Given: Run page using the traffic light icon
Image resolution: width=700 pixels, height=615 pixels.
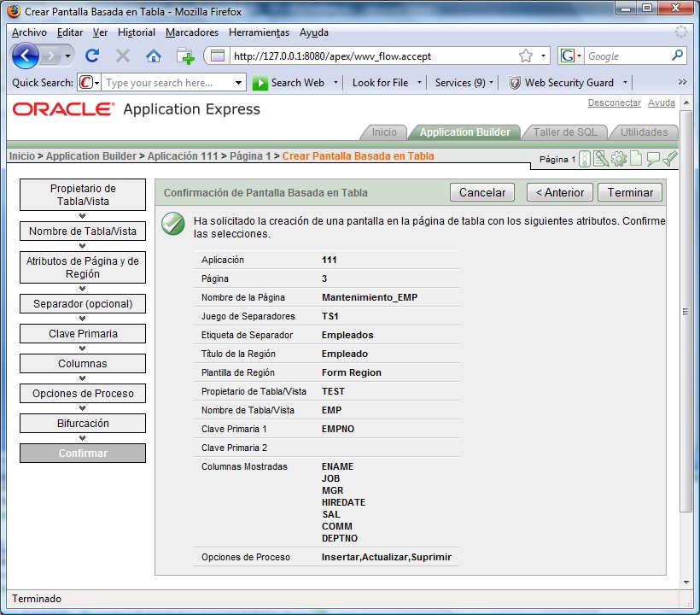Looking at the screenshot, I should (x=585, y=159).
